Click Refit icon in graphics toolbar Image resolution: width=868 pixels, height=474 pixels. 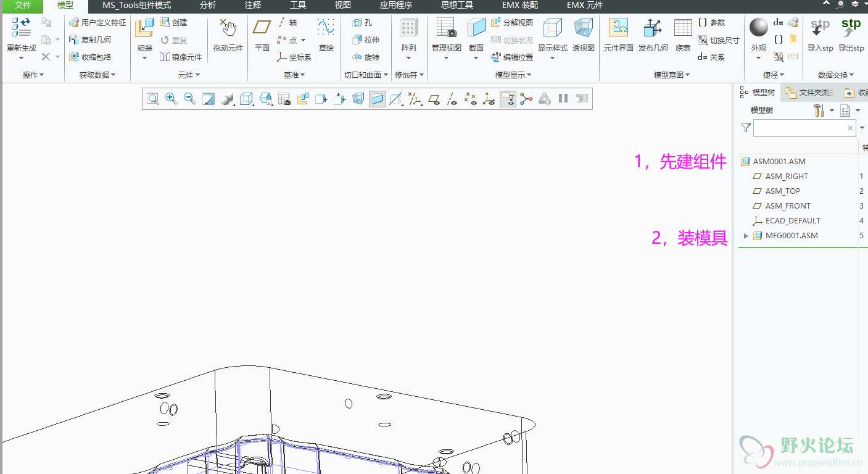pyautogui.click(x=152, y=99)
